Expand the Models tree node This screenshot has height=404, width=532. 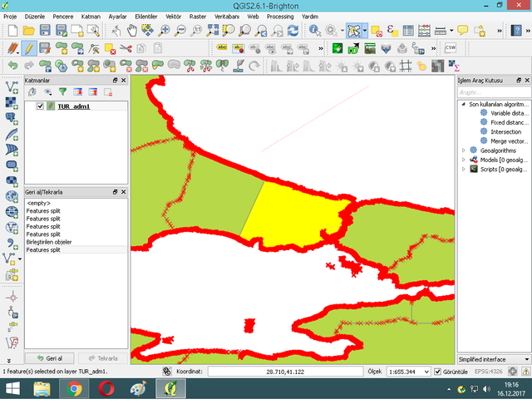tap(464, 160)
